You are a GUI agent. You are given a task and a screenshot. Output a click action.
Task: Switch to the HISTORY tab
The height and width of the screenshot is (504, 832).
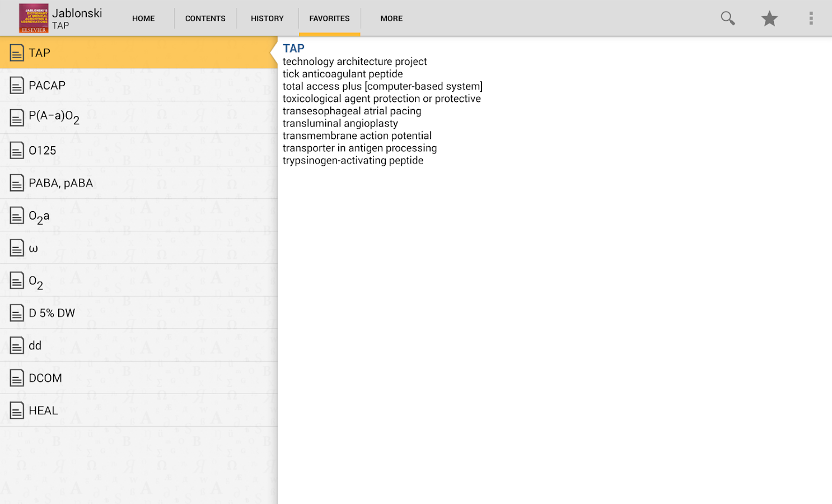(x=267, y=18)
